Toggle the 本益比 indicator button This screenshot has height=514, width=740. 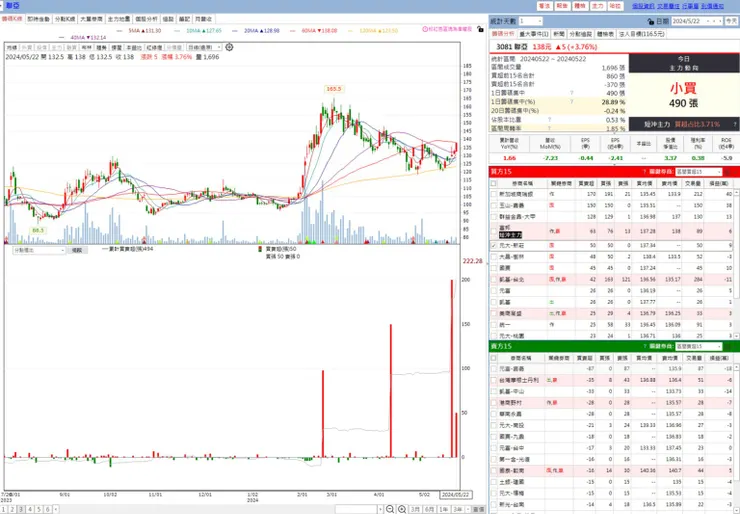click(x=134, y=47)
